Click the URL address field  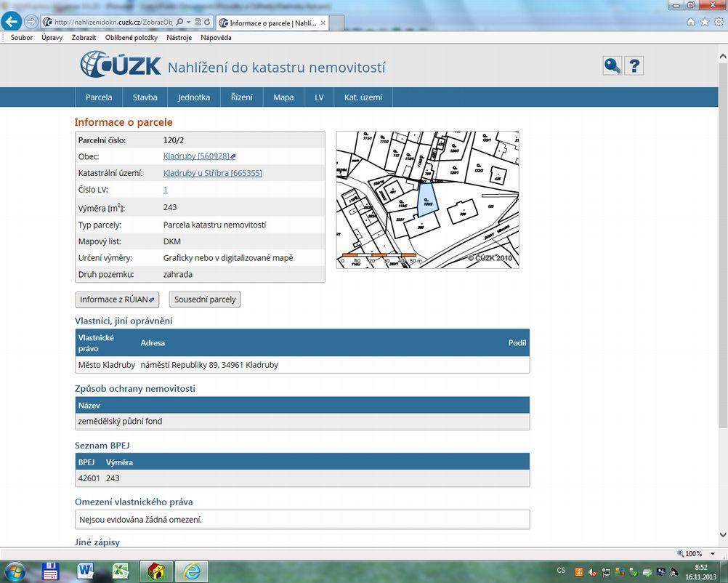point(113,22)
